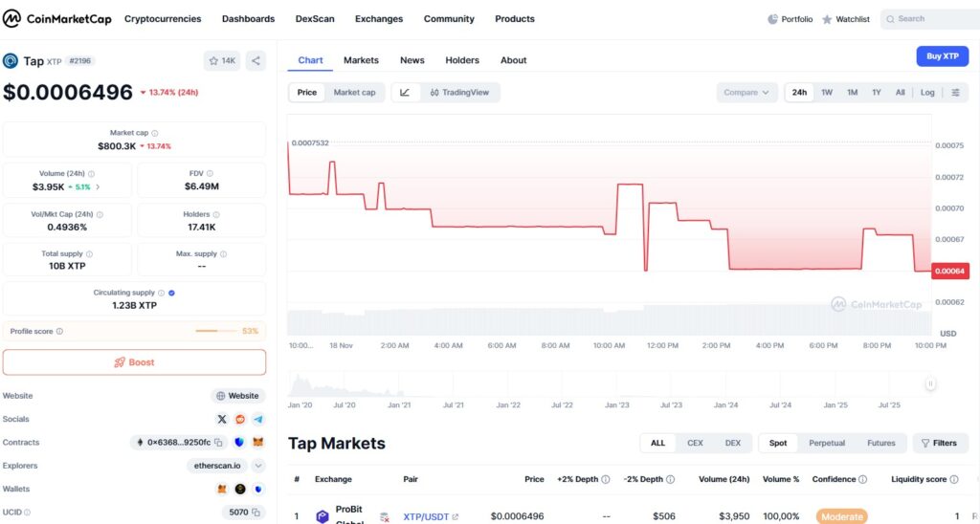The image size is (980, 524).
Task: Set chart range to 24h
Action: click(799, 93)
